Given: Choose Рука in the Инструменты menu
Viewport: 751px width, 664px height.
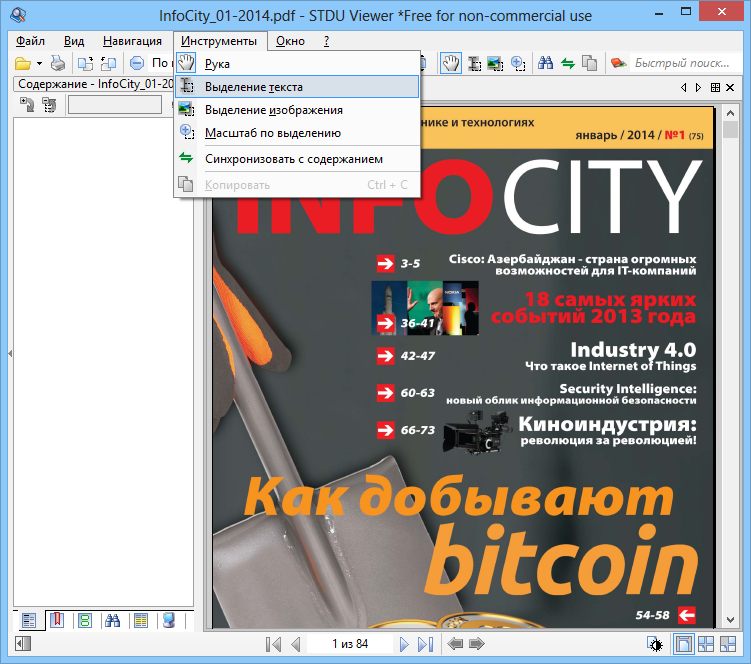Looking at the screenshot, I should 297,64.
